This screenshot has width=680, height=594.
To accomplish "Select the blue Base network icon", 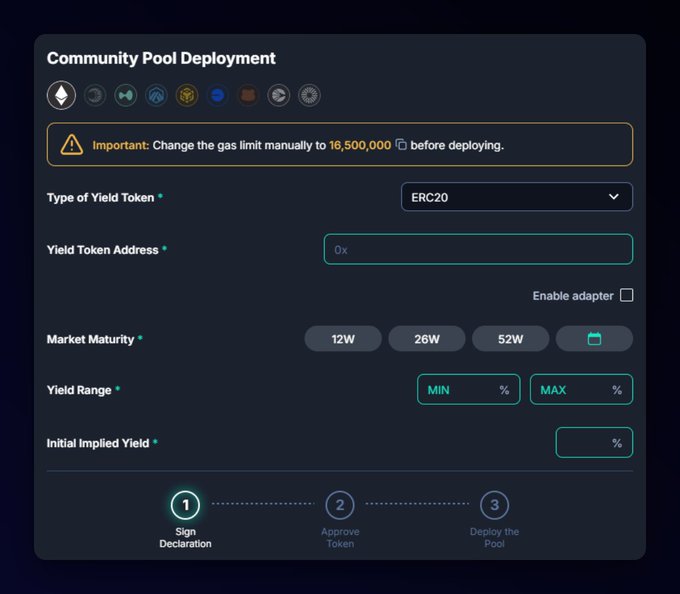I will 217,96.
